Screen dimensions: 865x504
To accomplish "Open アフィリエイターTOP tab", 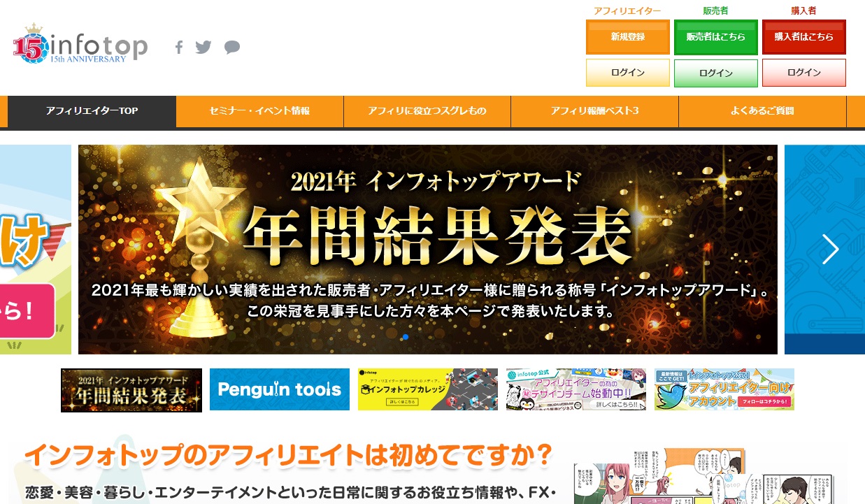I will tap(92, 111).
